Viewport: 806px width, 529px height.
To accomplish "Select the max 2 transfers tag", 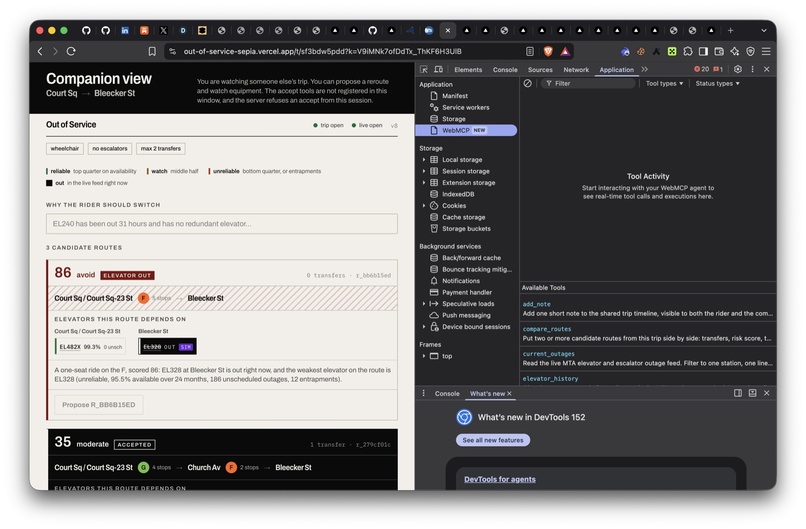I will click(160, 149).
